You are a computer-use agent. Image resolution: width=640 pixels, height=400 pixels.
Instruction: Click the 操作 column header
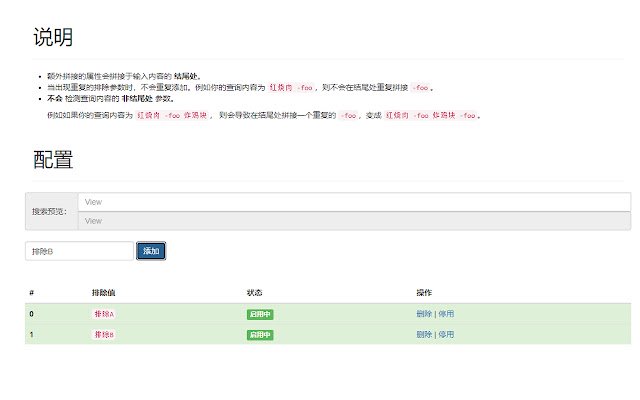tap(424, 293)
